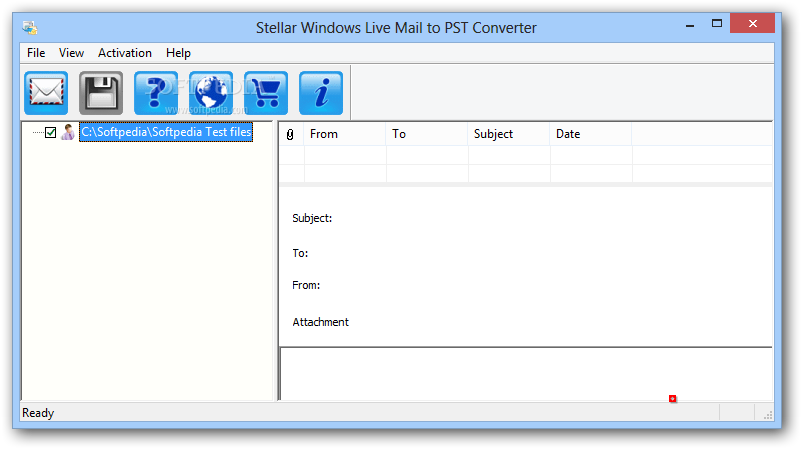The height and width of the screenshot is (449, 802).
Task: Select C:\Softpedia\Softpedia Test files tree node
Action: [x=166, y=132]
